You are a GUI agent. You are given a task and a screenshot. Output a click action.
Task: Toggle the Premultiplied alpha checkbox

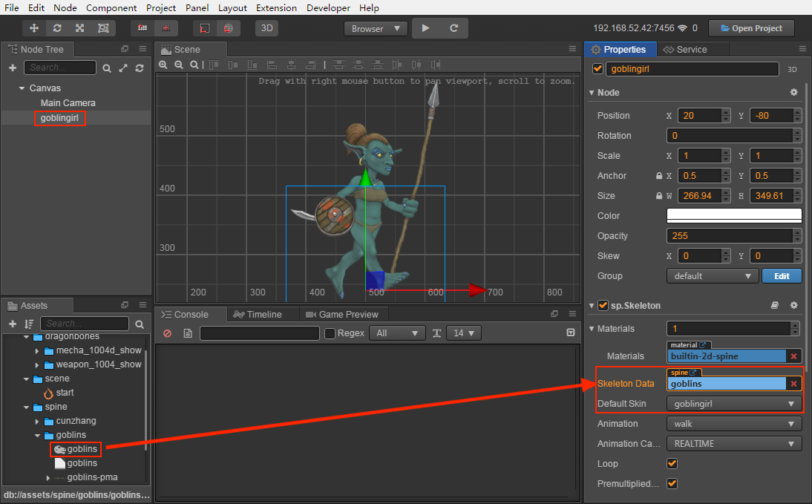click(672, 484)
